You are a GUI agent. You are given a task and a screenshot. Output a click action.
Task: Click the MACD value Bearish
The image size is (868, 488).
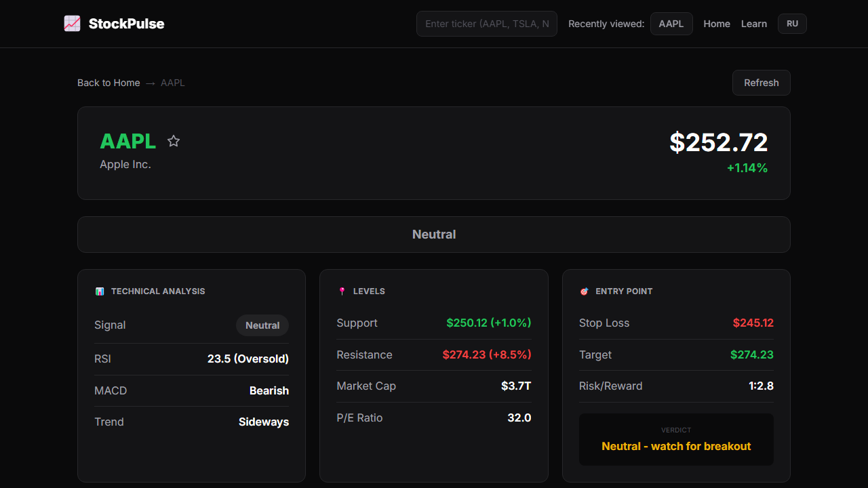point(269,390)
